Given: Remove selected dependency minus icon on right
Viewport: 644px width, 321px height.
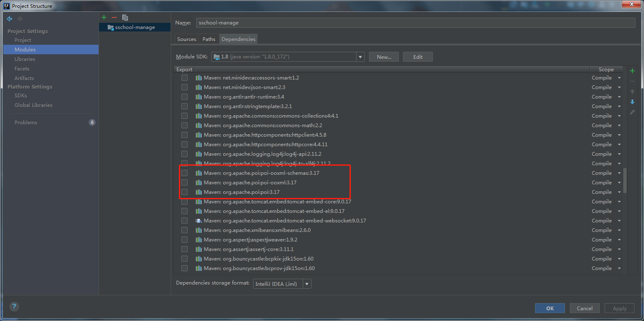Looking at the screenshot, I should click(632, 81).
